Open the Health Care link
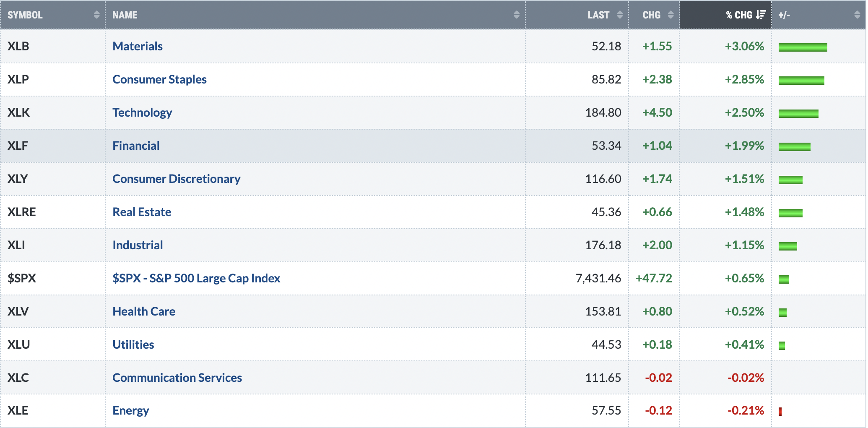 pyautogui.click(x=144, y=311)
